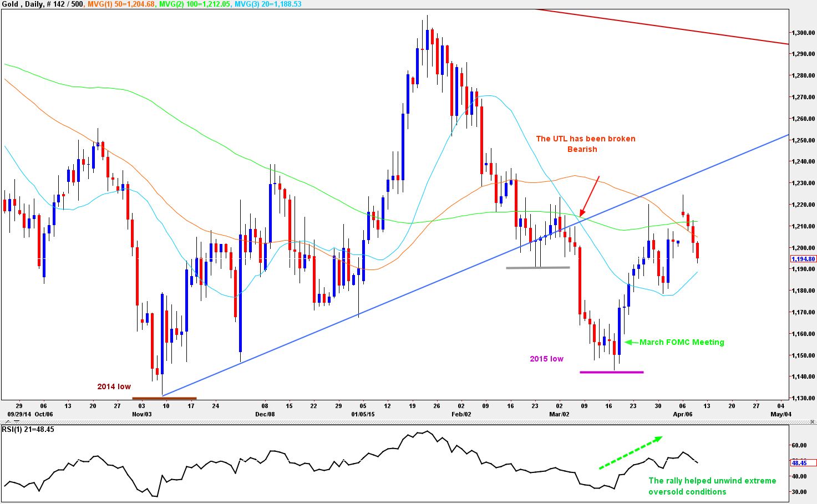Viewport: 817px width, 504px height.
Task: Select the gray horizontal support line
Action: click(537, 268)
